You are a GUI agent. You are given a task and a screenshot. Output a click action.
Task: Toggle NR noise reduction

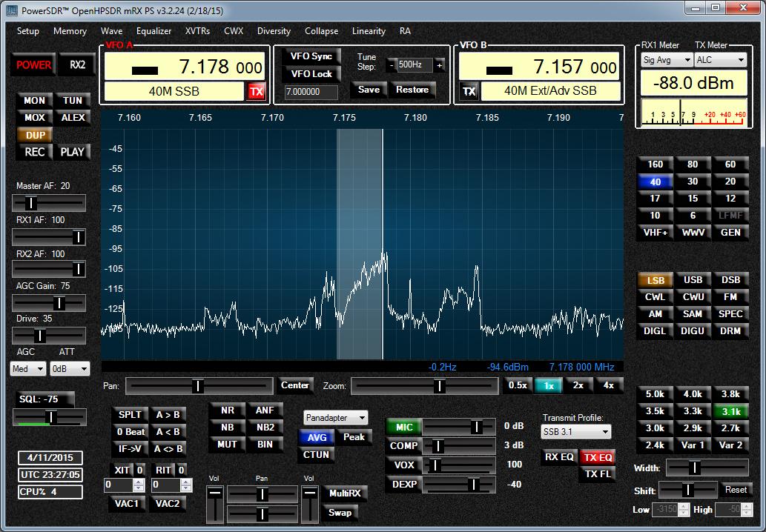click(x=227, y=411)
